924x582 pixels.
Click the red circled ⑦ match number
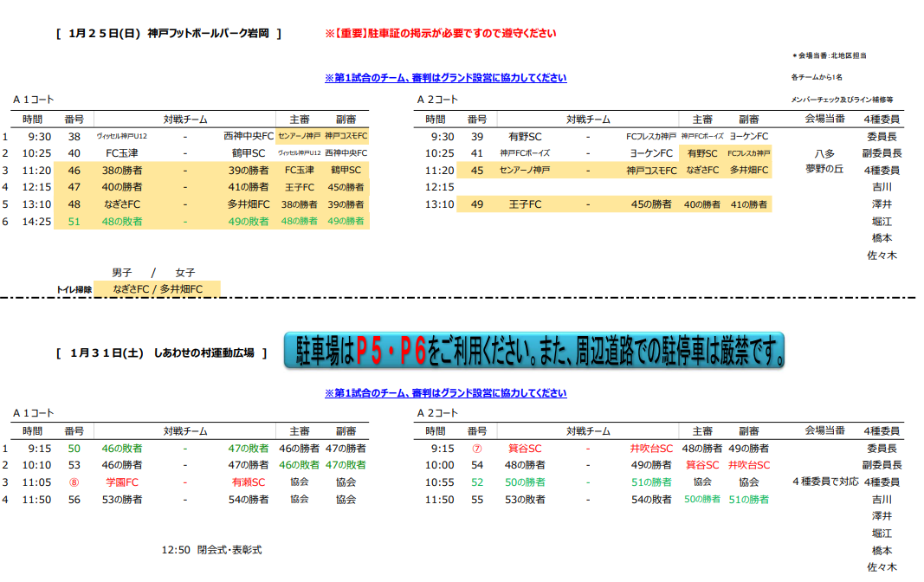[x=476, y=449]
